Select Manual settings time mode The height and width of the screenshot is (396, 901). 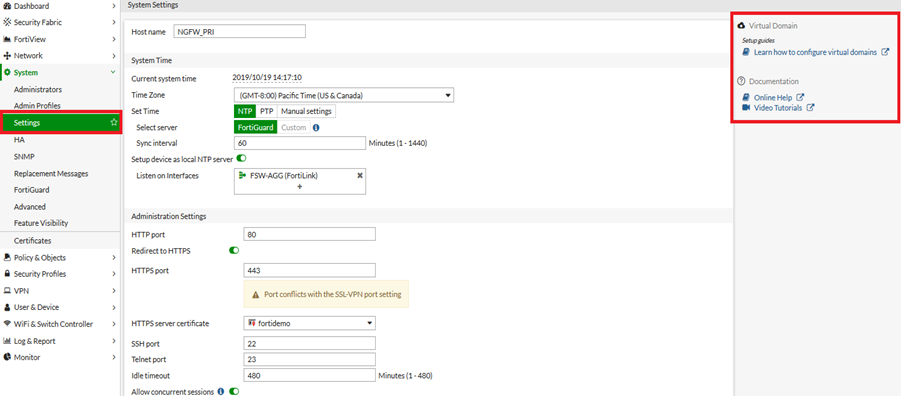click(x=306, y=111)
